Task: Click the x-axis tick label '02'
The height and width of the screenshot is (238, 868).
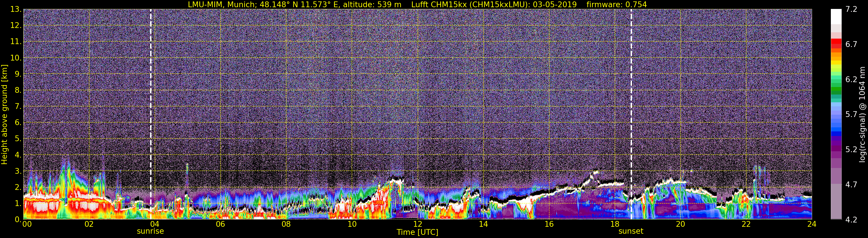Action: 89,224
